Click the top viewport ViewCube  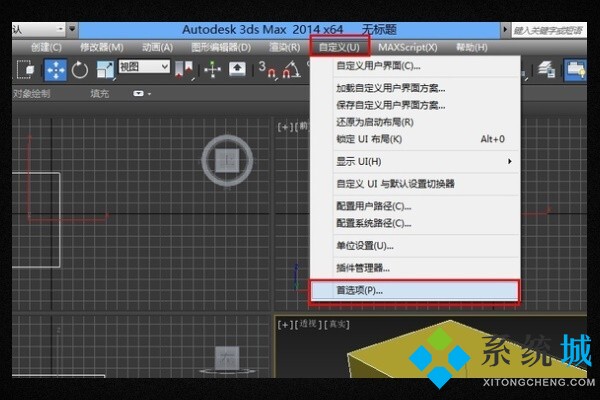[x=227, y=161]
